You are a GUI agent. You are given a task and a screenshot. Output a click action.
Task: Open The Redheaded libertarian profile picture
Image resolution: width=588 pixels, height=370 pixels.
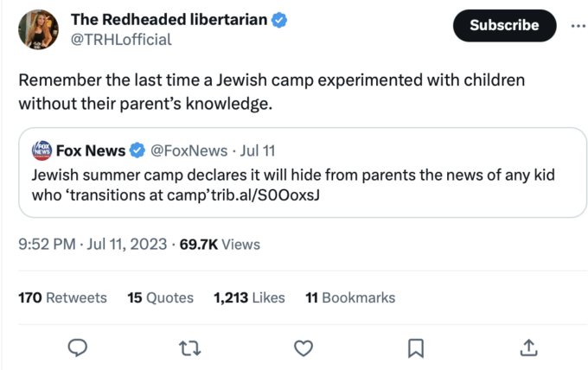coord(38,29)
